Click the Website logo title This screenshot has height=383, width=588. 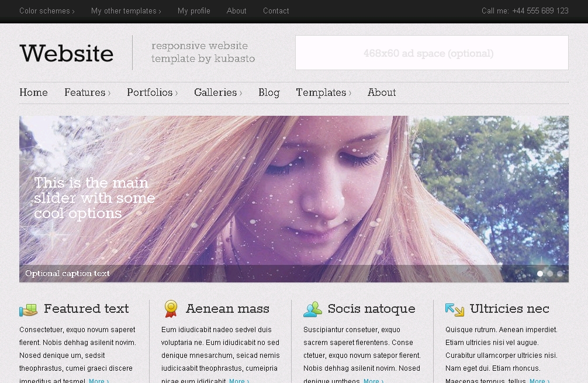tap(67, 53)
